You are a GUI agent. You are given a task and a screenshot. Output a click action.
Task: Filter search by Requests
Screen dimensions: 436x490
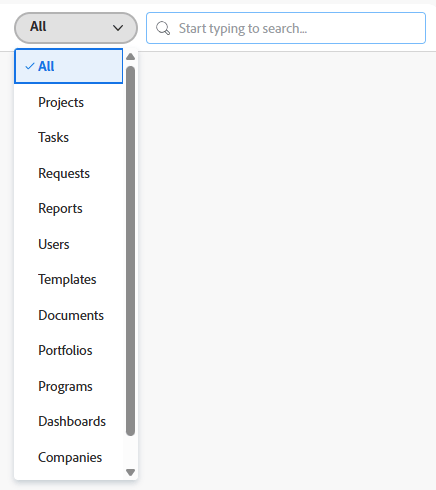(69, 173)
